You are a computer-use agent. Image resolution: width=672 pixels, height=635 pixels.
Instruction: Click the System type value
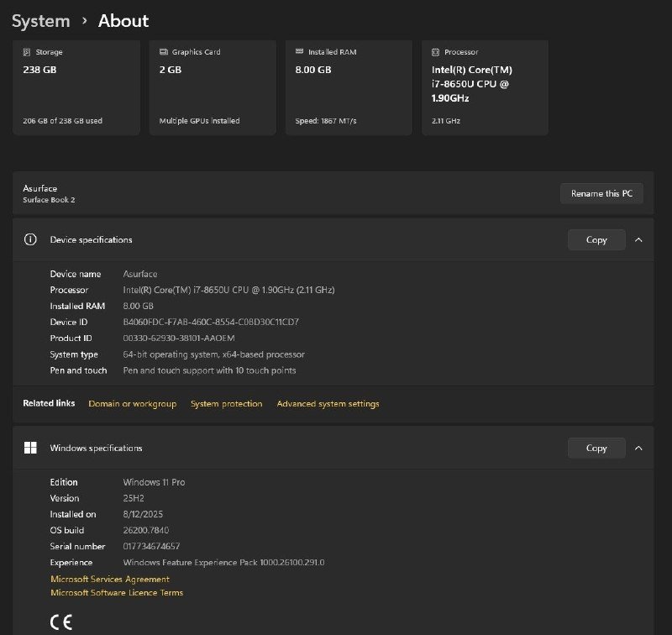[214, 354]
